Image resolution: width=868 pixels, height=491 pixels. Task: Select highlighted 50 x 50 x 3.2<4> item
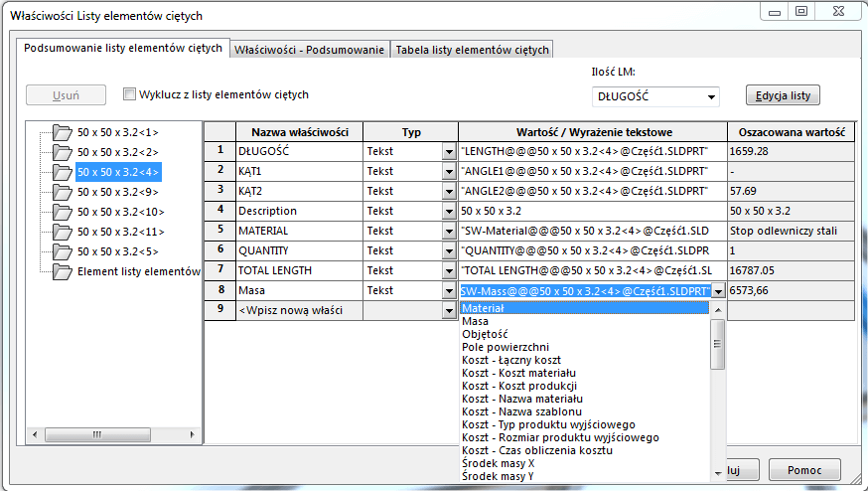tap(117, 172)
